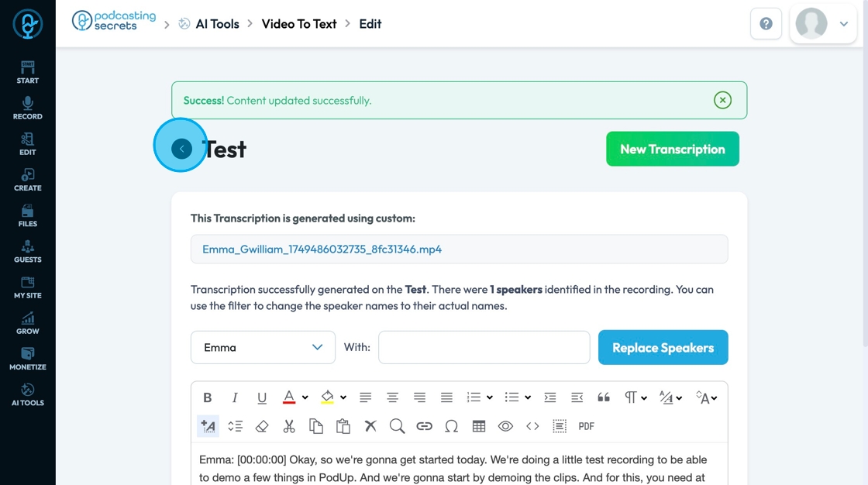Export the transcription as PDF
This screenshot has height=485, width=868.
tap(586, 426)
